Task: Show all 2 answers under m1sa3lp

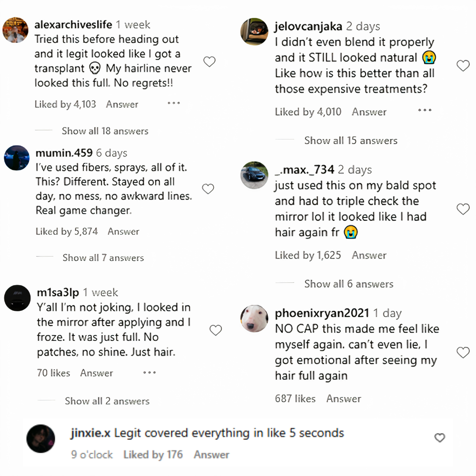Action: point(107,401)
